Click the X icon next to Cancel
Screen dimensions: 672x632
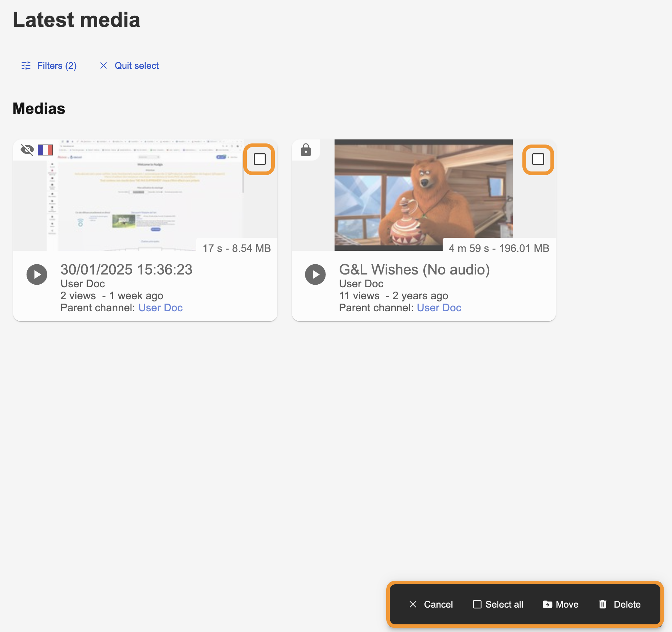(x=413, y=604)
